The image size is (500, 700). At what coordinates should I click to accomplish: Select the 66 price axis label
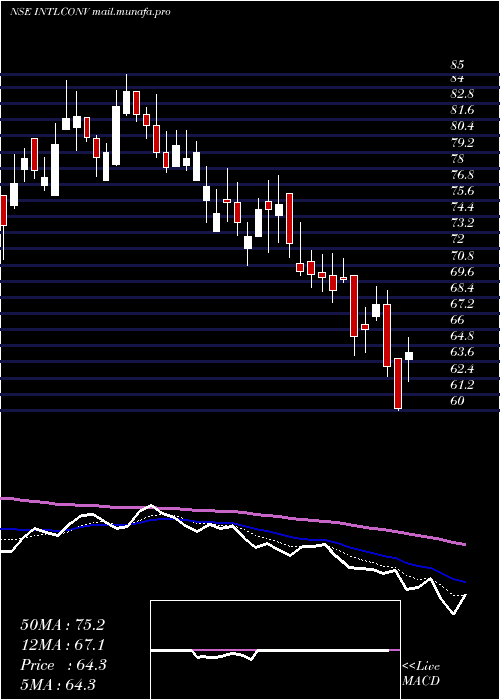457,320
